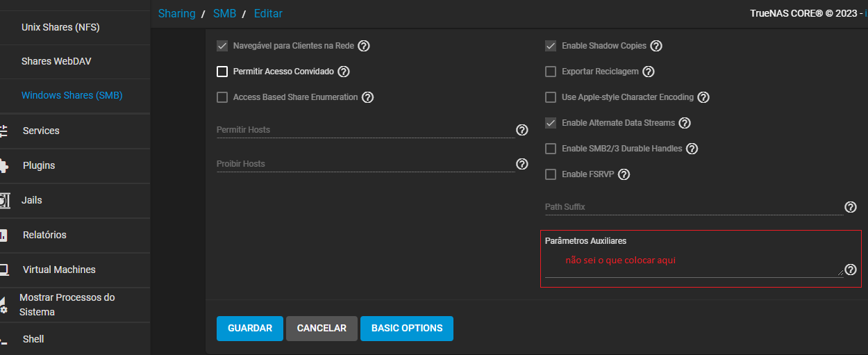Toggle Exportar Reciclagem checkbox
The image size is (868, 355).
[551, 72]
